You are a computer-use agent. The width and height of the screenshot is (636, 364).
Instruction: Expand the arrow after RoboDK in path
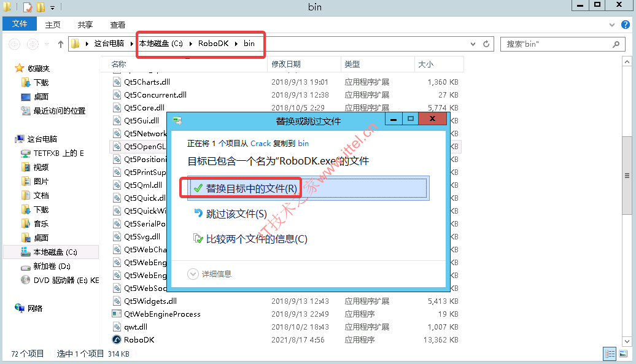coord(236,44)
